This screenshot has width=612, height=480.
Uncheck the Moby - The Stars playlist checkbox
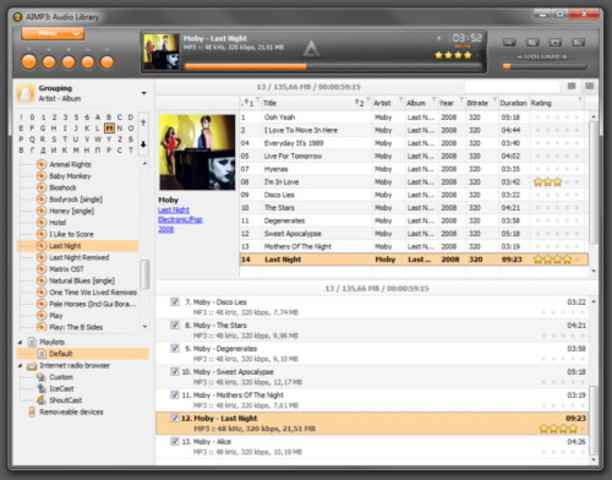tap(174, 325)
